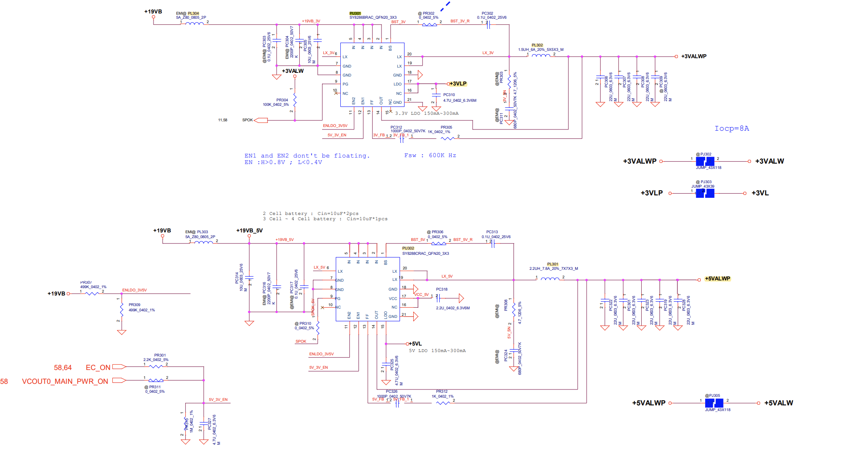Click the PC310 4.7U capacitor symbol
This screenshot has width=868, height=453.
436,94
